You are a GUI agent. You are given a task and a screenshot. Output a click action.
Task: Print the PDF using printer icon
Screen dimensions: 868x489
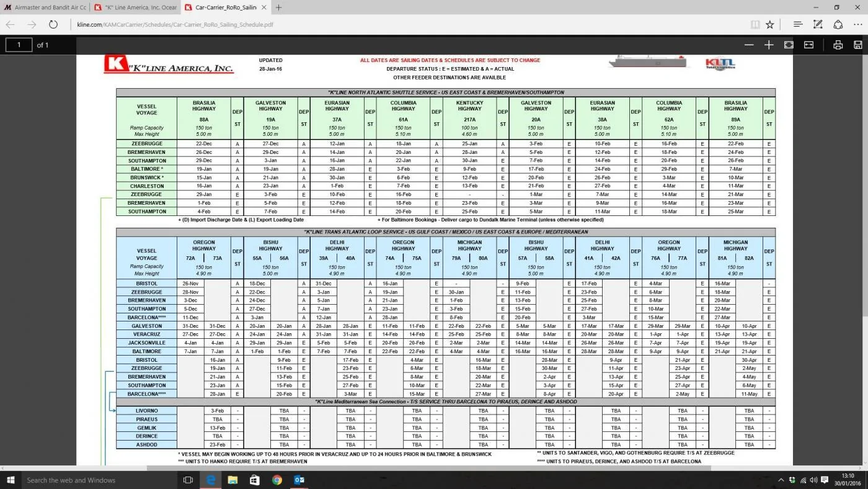click(838, 45)
